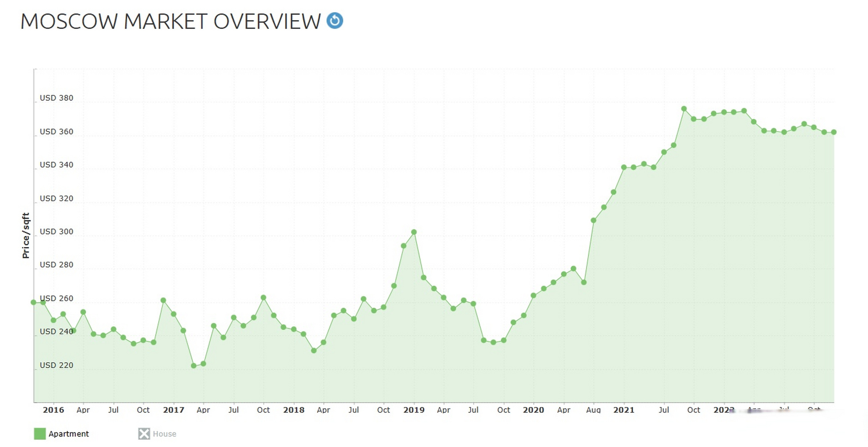Click the 'USD 320' axis label
This screenshot has width=868, height=447.
[57, 198]
